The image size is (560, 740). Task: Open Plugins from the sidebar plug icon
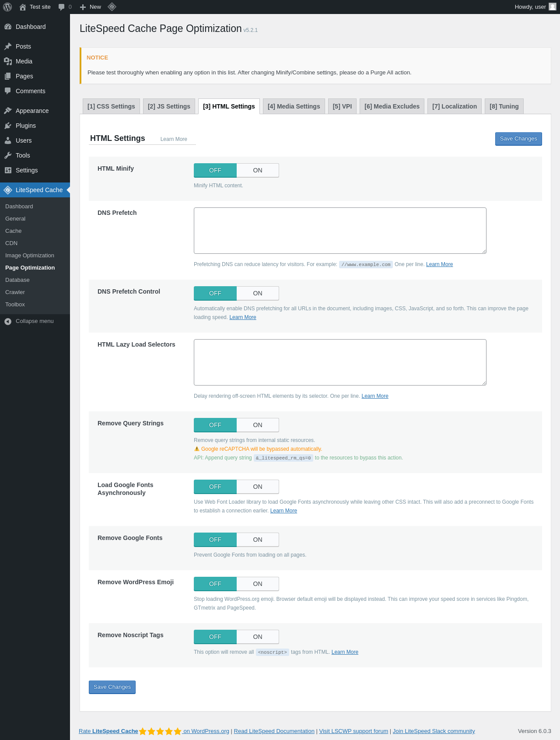tap(8, 126)
